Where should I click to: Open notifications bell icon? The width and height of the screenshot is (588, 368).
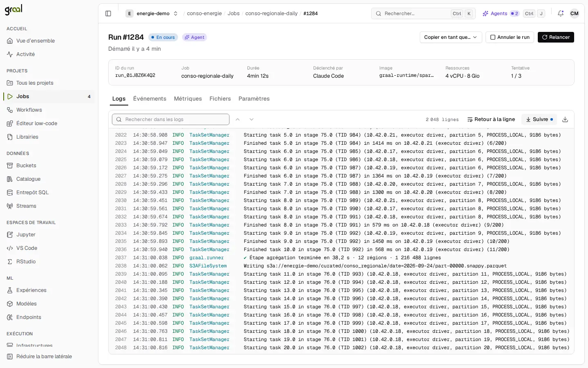coord(561,13)
